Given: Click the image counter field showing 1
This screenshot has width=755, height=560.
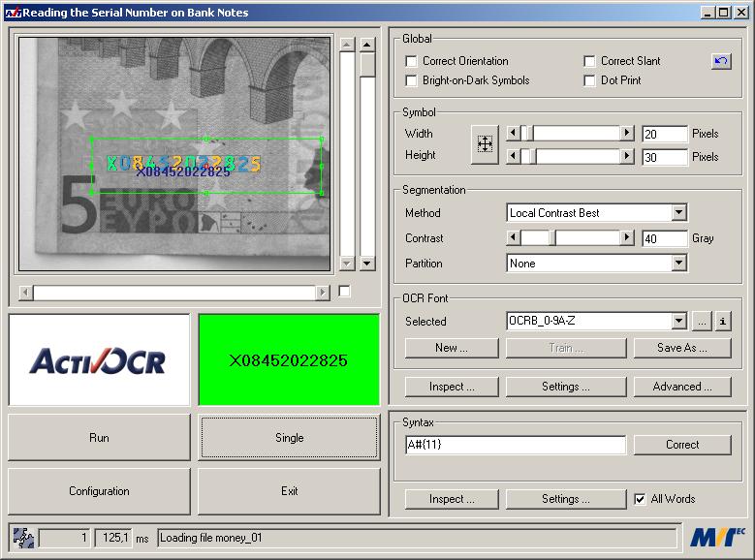Looking at the screenshot, I should click(65, 538).
